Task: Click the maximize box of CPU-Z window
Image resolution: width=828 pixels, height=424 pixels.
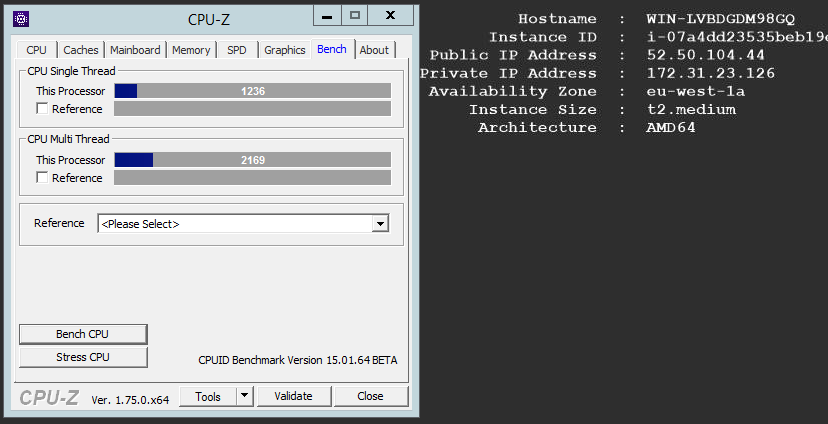Action: 355,15
